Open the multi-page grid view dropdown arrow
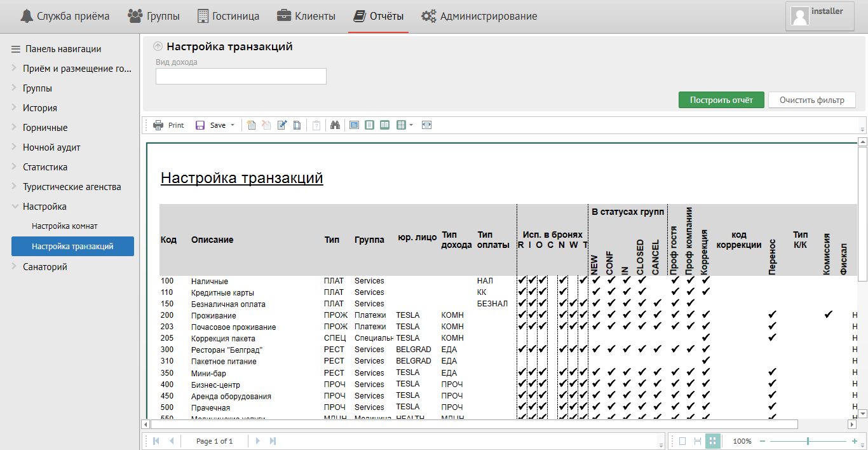Image resolution: width=868 pixels, height=450 pixels. [x=411, y=125]
